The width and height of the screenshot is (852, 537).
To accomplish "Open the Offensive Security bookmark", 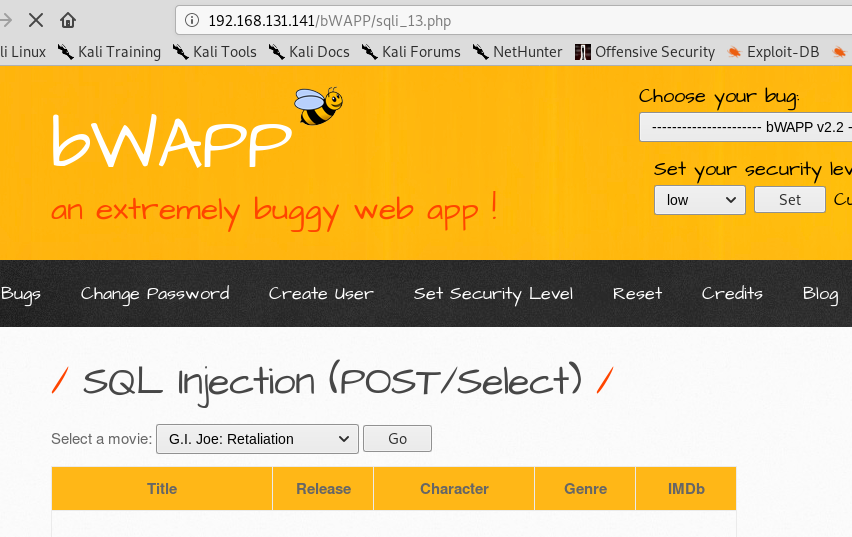I will pyautogui.click(x=645, y=52).
